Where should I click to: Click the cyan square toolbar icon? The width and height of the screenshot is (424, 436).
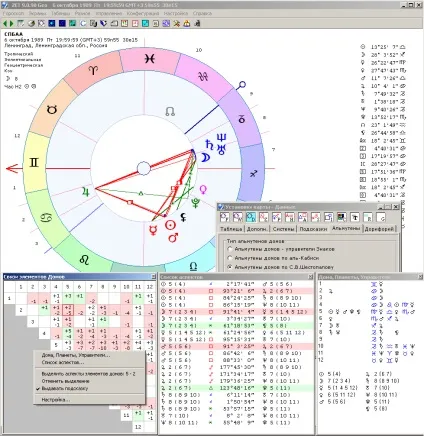pos(145,23)
